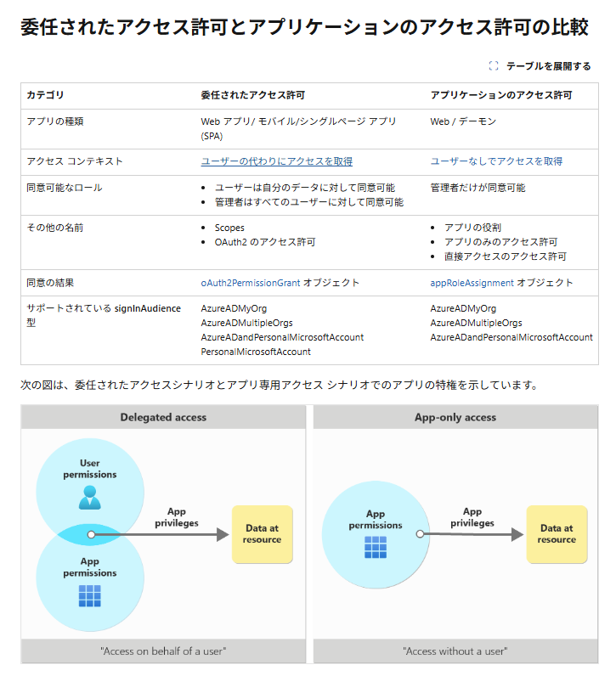Open oAuth2PermissionGrant link
Viewport: 616px width, 693px height.
pyautogui.click(x=251, y=283)
